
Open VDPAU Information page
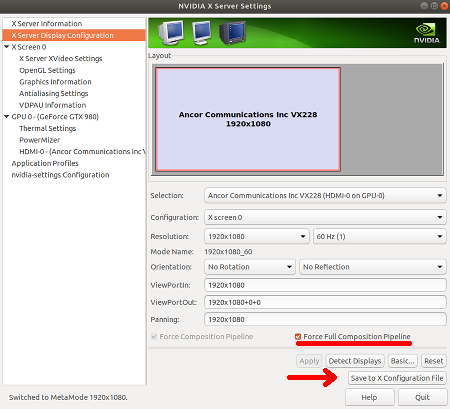(x=53, y=105)
